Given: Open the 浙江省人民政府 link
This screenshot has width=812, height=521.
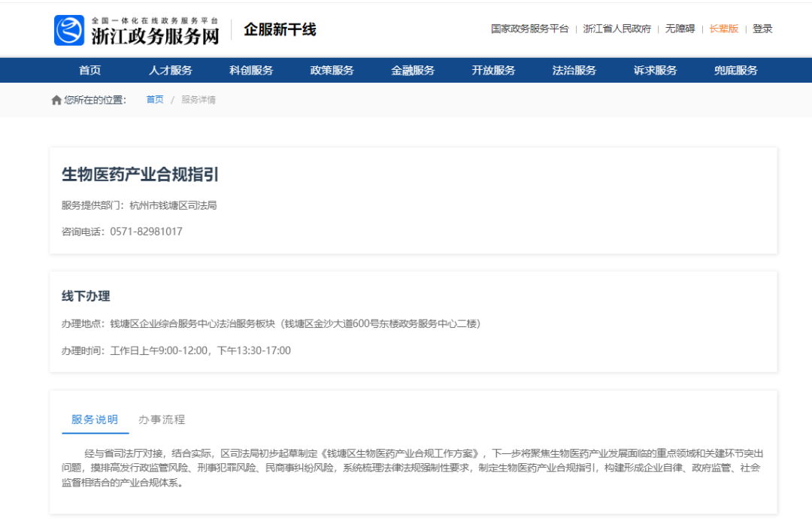Looking at the screenshot, I should [617, 29].
